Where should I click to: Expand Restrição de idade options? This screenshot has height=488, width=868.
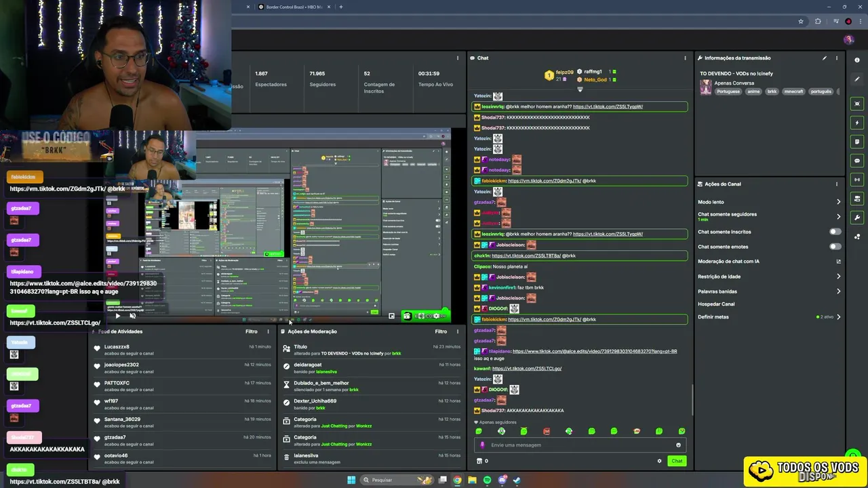pyautogui.click(x=838, y=277)
